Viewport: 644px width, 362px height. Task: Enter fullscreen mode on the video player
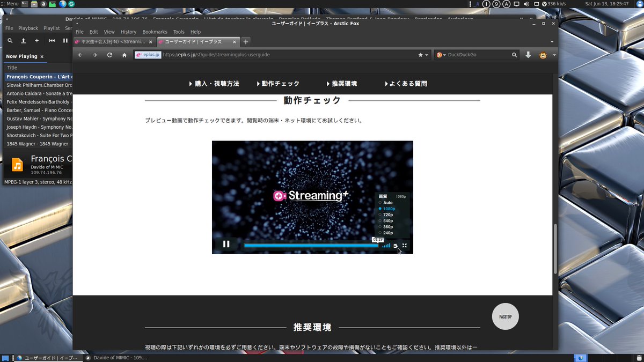click(x=405, y=246)
